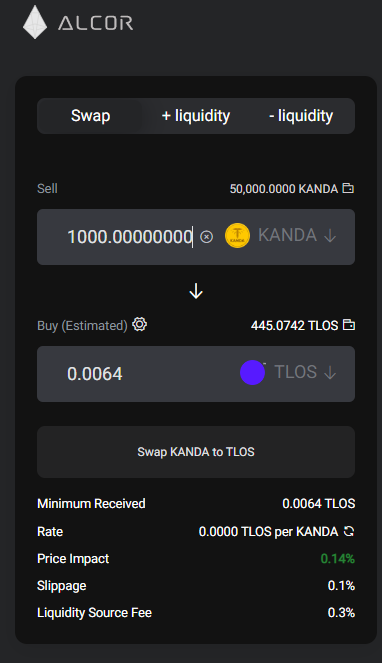382x663 pixels.
Task: Click the yellow KANDA token icon
Action: coord(237,236)
